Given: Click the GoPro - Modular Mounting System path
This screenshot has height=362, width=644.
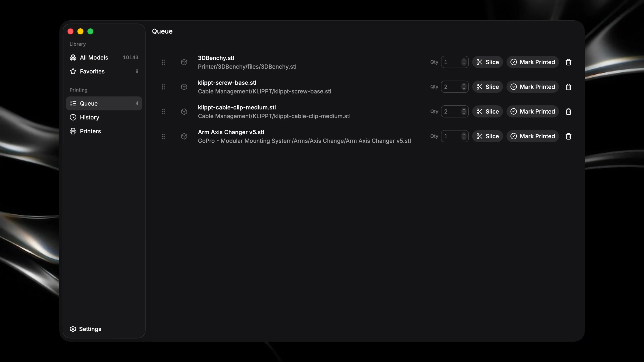Looking at the screenshot, I should 304,141.
